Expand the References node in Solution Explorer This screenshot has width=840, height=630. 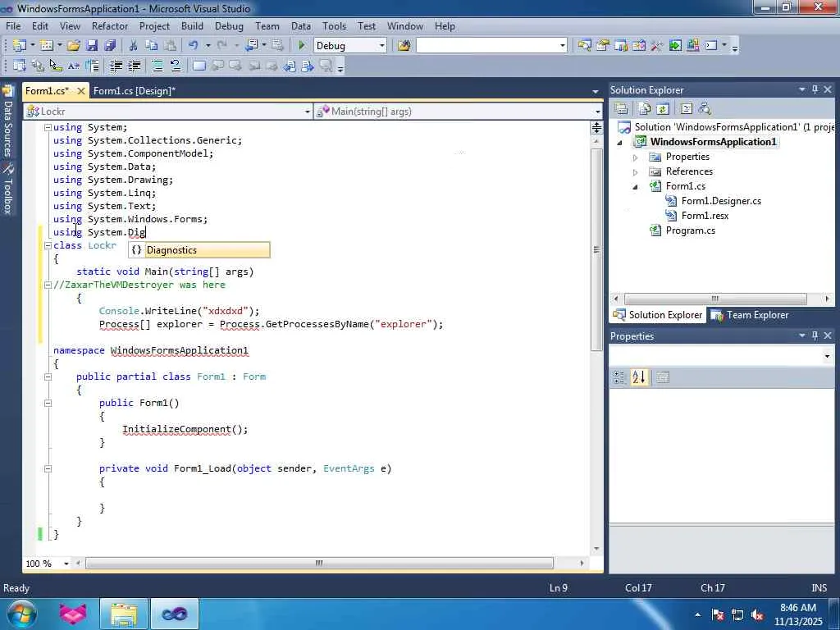click(636, 172)
